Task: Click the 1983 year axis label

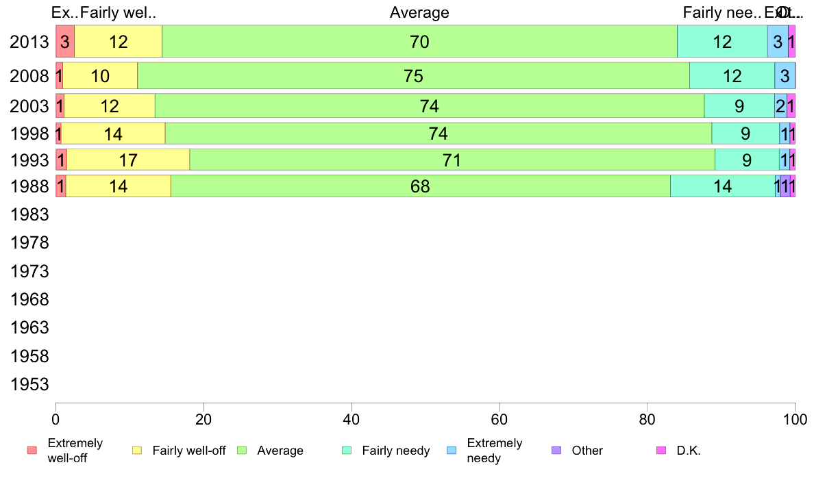Action: pyautogui.click(x=29, y=215)
